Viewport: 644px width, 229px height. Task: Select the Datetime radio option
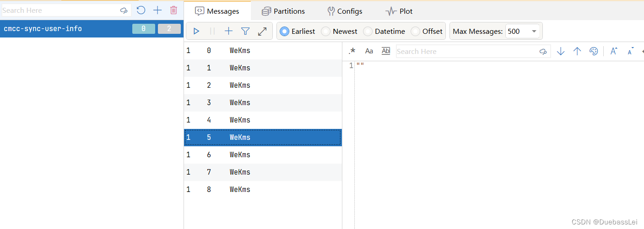(x=384, y=31)
